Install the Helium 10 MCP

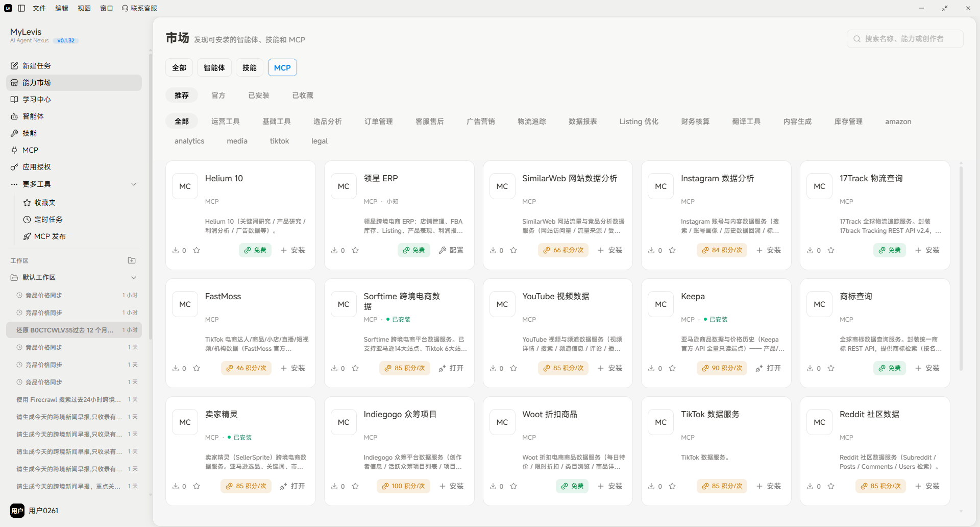pyautogui.click(x=292, y=250)
